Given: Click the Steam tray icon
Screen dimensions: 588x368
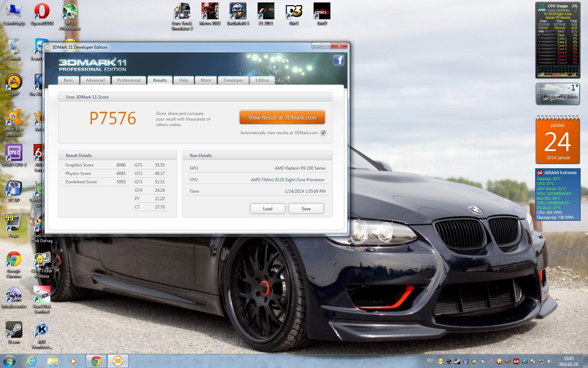Looking at the screenshot, I should click(x=457, y=361).
